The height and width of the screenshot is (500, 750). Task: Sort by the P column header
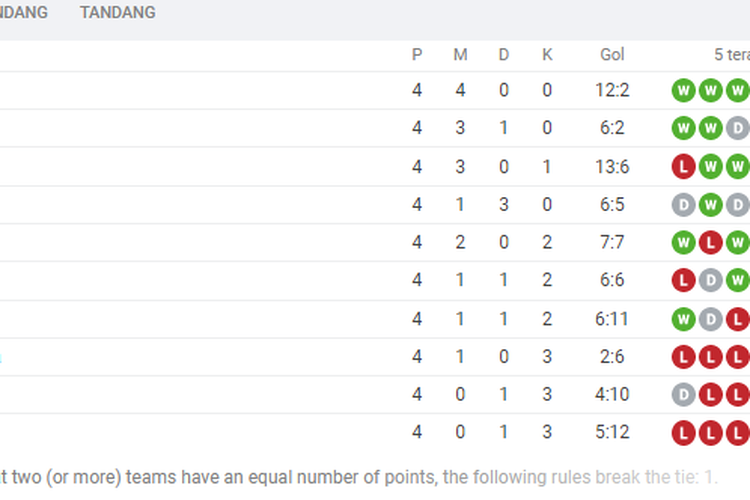[417, 55]
